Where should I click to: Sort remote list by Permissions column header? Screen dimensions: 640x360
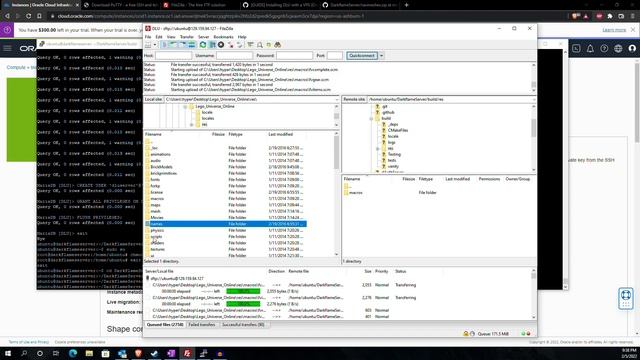pyautogui.click(x=489, y=179)
